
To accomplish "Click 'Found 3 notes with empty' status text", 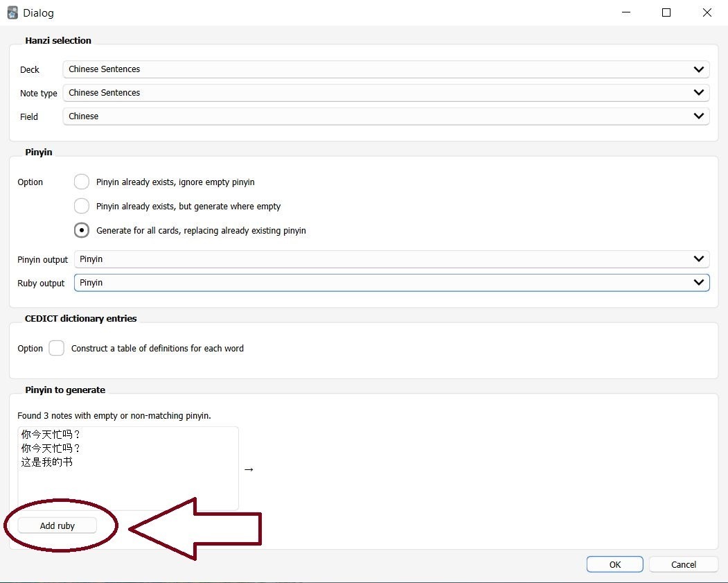I will [x=114, y=415].
